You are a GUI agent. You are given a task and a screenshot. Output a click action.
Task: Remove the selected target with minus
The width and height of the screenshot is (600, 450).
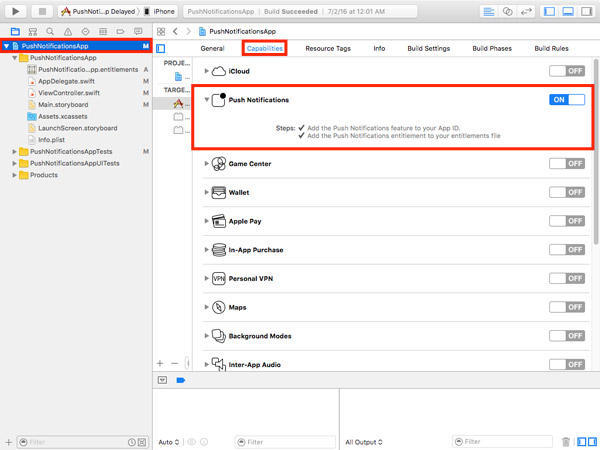pos(175,363)
